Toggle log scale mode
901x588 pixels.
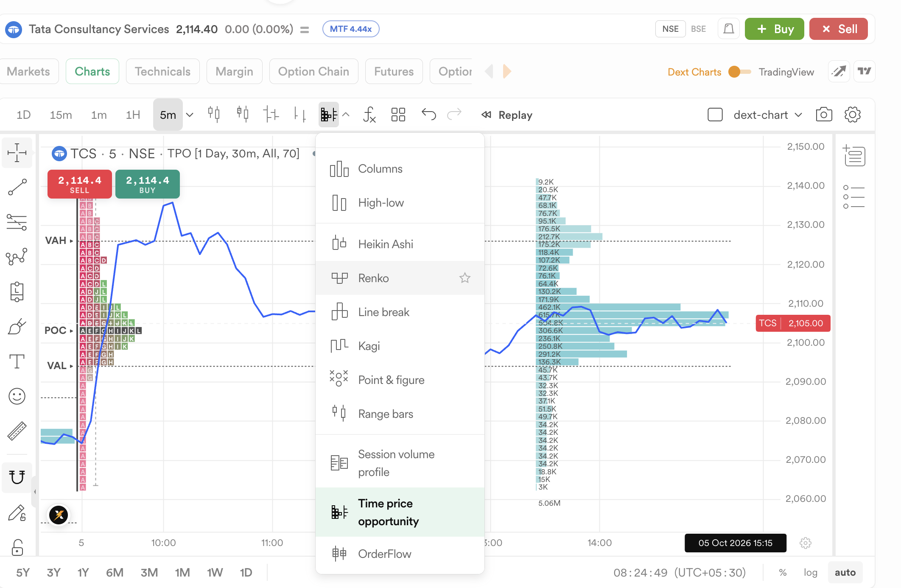811,573
